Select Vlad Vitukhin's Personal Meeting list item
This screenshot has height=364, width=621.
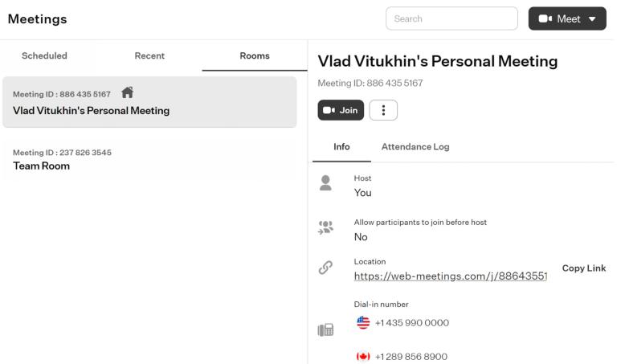(149, 102)
